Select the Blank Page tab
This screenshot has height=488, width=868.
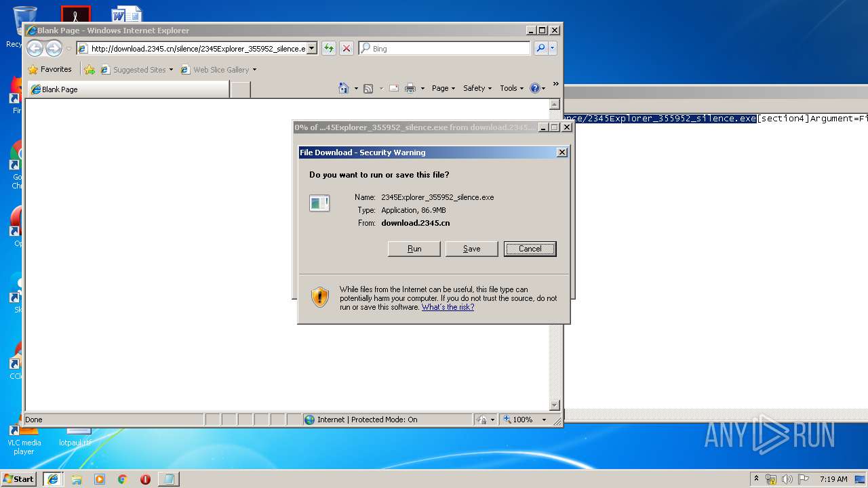tap(127, 89)
